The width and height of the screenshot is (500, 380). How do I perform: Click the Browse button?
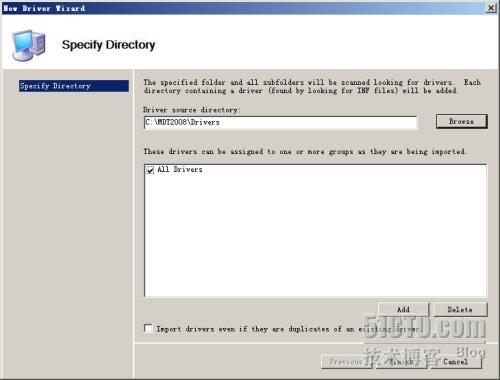(461, 121)
